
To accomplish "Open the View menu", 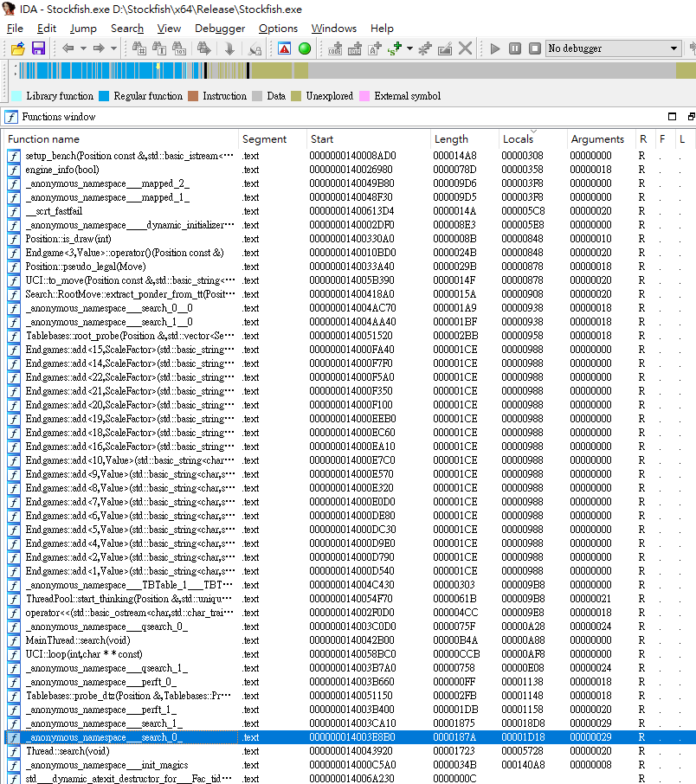I will pyautogui.click(x=169, y=29).
